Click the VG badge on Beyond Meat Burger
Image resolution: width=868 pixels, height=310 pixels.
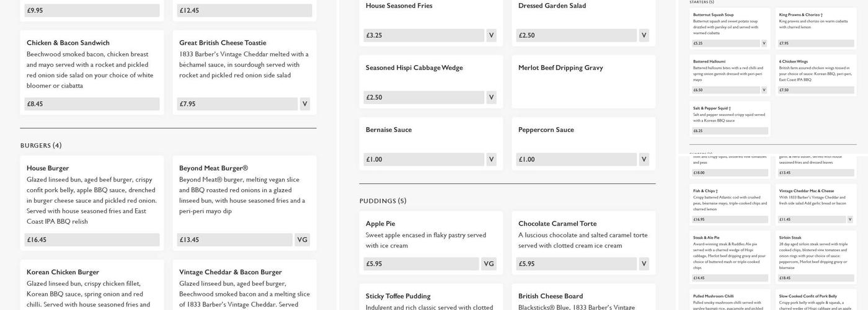tap(302, 240)
